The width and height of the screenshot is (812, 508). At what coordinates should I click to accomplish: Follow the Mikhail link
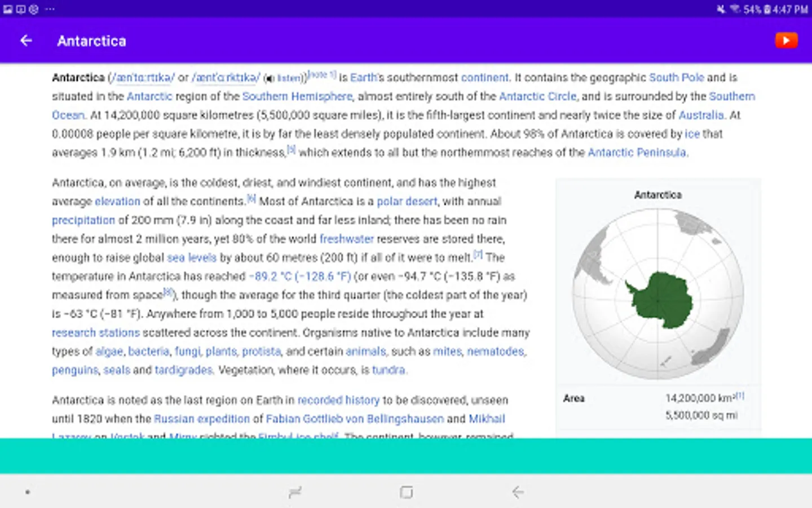[487, 419]
